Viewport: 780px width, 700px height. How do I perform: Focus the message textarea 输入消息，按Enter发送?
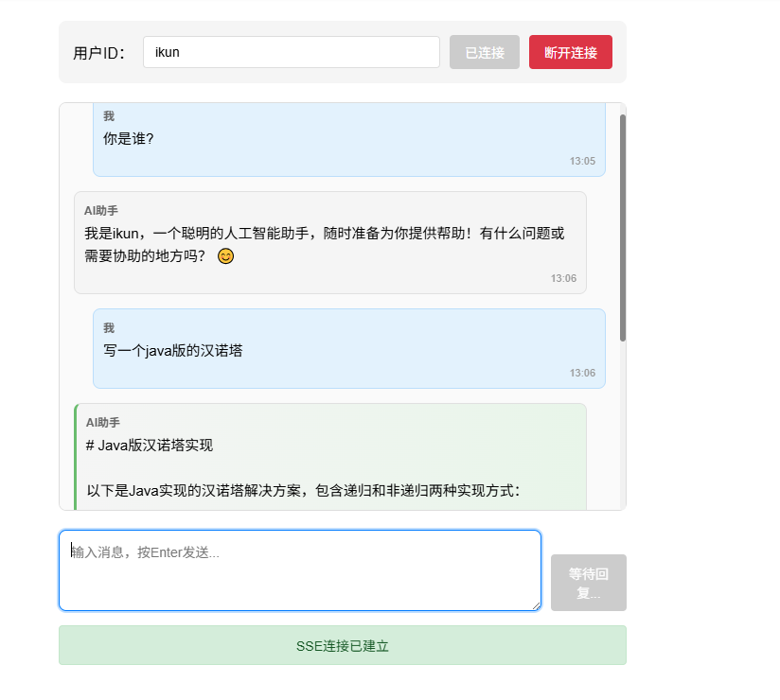point(300,570)
